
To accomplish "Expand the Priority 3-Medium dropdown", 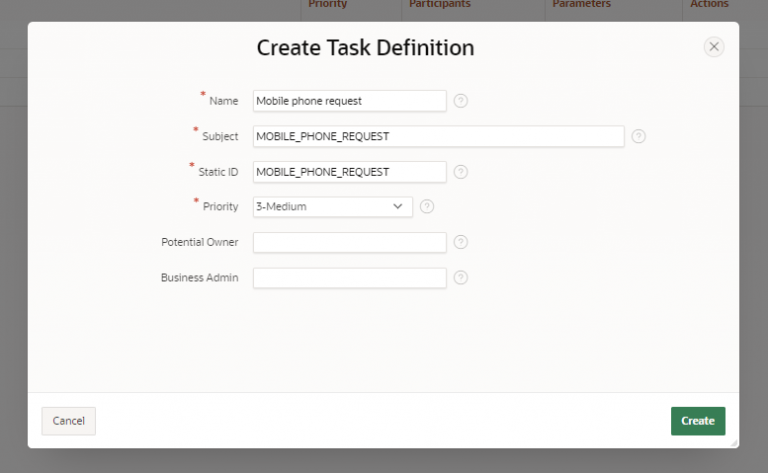I will click(x=333, y=207).
